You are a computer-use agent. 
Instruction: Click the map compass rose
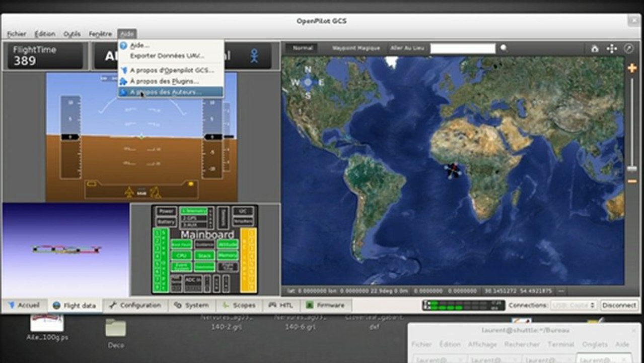[x=308, y=82]
